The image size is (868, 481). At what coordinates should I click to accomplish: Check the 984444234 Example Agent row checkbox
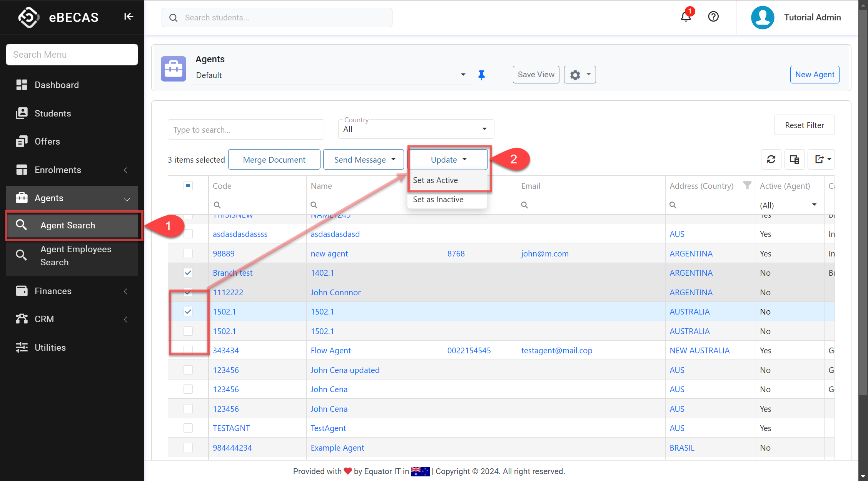pos(188,448)
